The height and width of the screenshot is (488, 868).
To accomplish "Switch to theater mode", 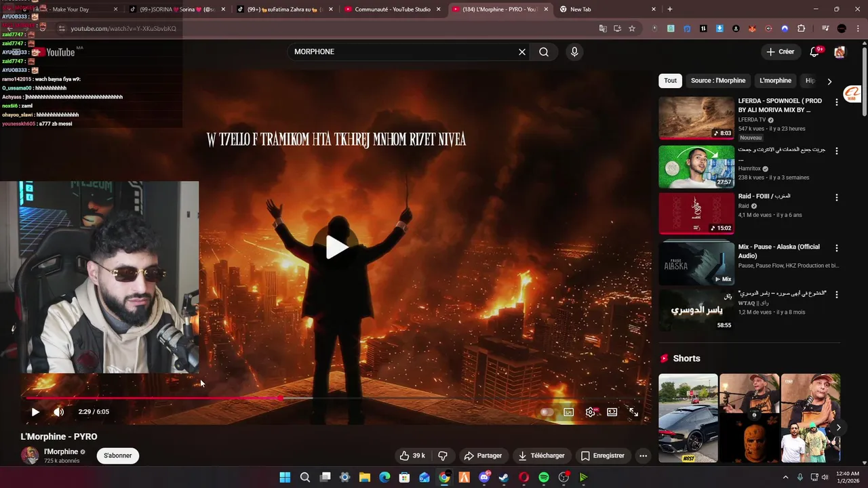I will pyautogui.click(x=612, y=412).
